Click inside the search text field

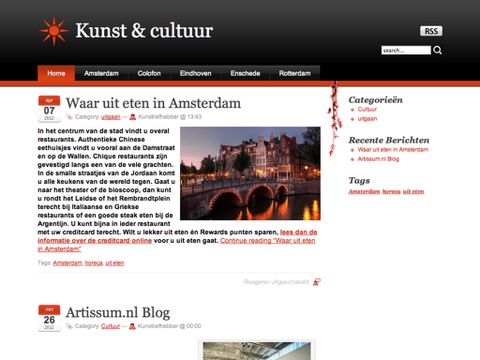tap(406, 50)
